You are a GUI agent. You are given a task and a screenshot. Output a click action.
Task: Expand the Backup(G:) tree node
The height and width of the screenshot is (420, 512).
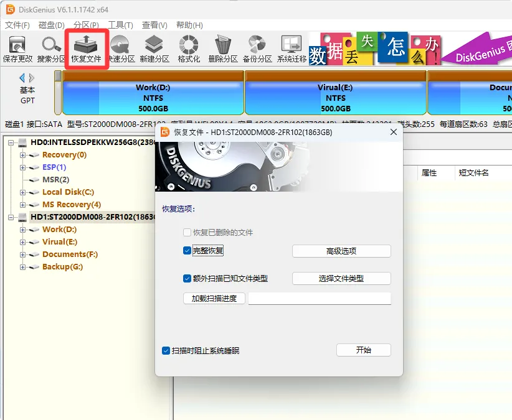(x=22, y=267)
